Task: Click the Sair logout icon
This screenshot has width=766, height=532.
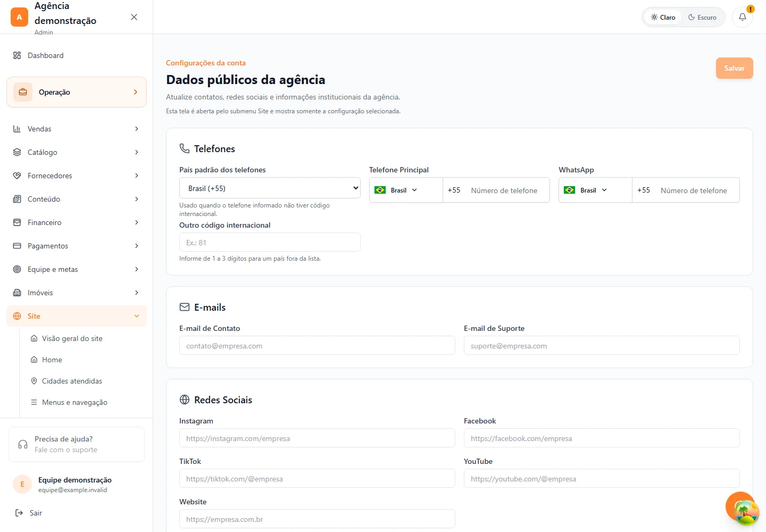Action: 19,513
